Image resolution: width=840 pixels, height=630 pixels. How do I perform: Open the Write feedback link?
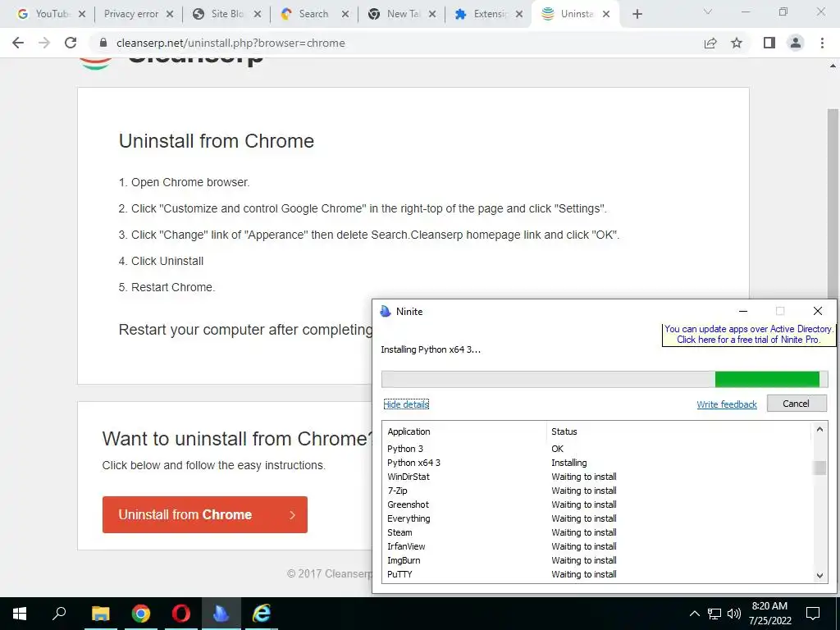click(x=727, y=404)
